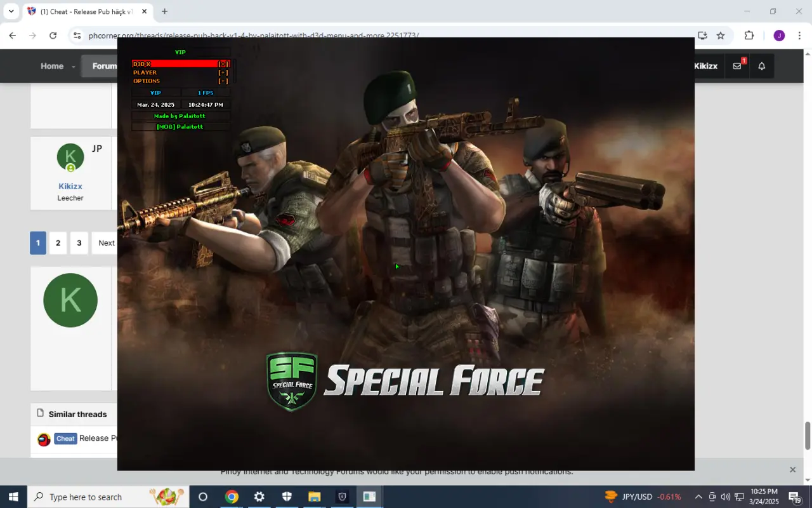Click the Cheat prefix tag in similar threads
Image resolution: width=812 pixels, height=508 pixels.
pyautogui.click(x=65, y=439)
